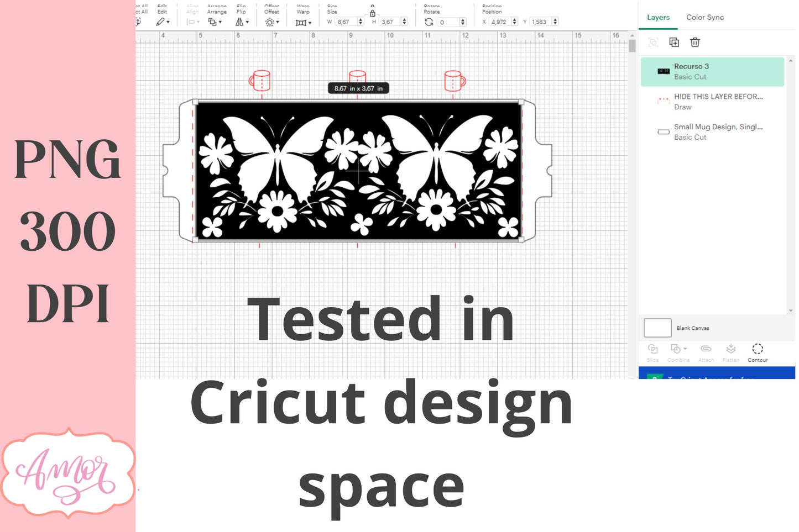Click the Attach paperclip icon
The image size is (799, 532).
pyautogui.click(x=706, y=349)
